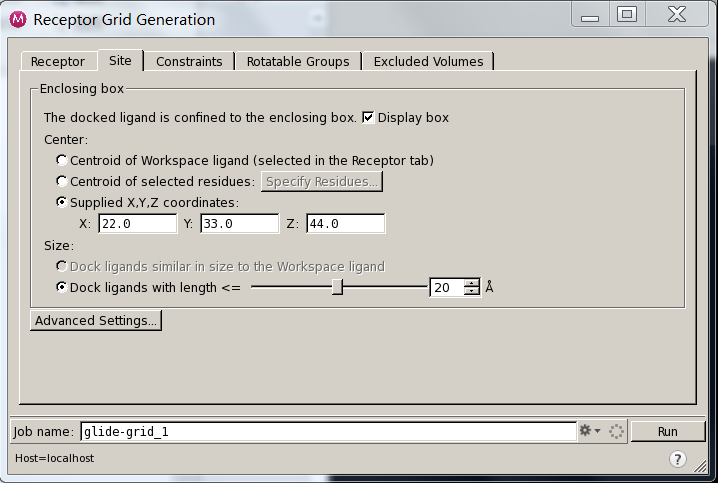The image size is (718, 483).
Task: Close the Receptor Grid Generation window
Action: (x=677, y=15)
